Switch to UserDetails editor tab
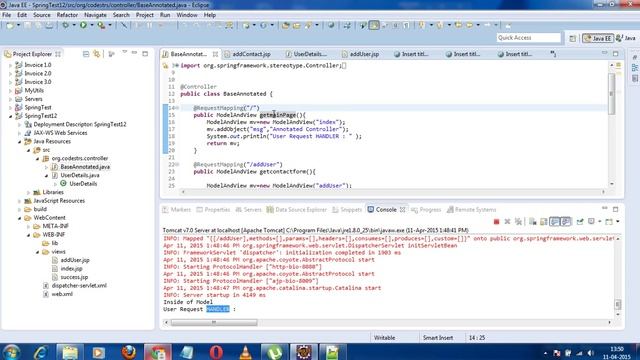 click(x=306, y=54)
